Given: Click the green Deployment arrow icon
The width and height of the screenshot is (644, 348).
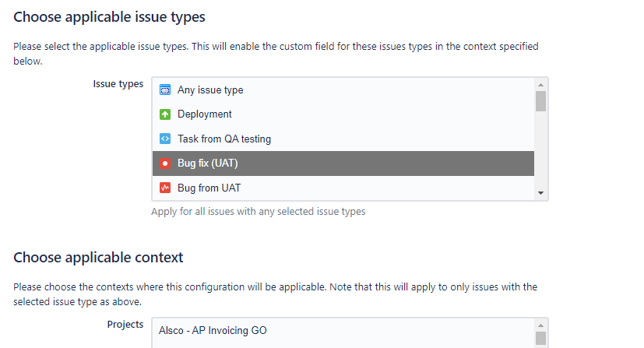Looking at the screenshot, I should tap(164, 114).
